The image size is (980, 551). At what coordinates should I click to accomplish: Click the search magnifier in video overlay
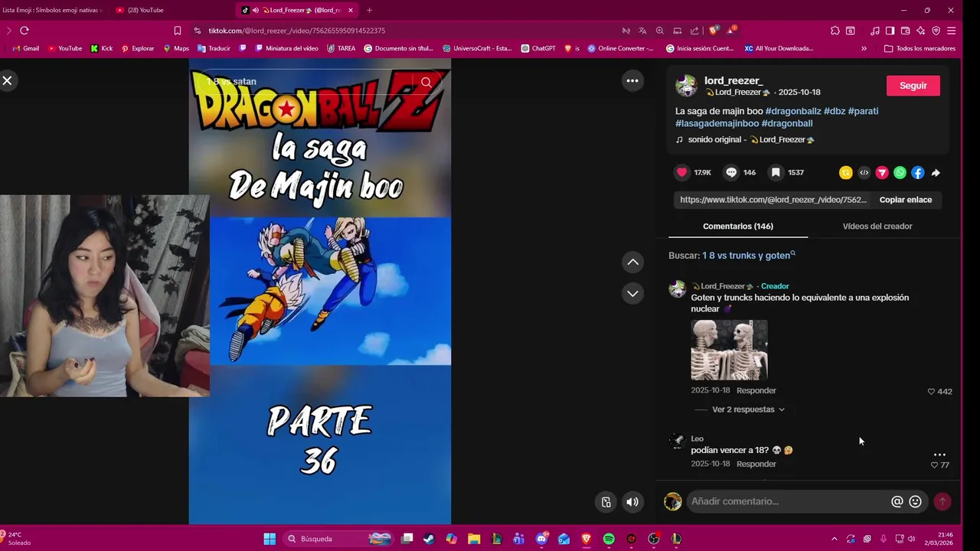click(x=426, y=83)
